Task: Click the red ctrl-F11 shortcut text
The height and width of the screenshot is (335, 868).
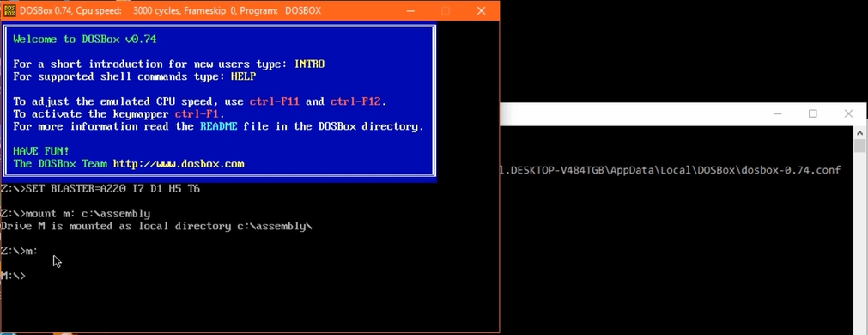Action: pos(275,101)
